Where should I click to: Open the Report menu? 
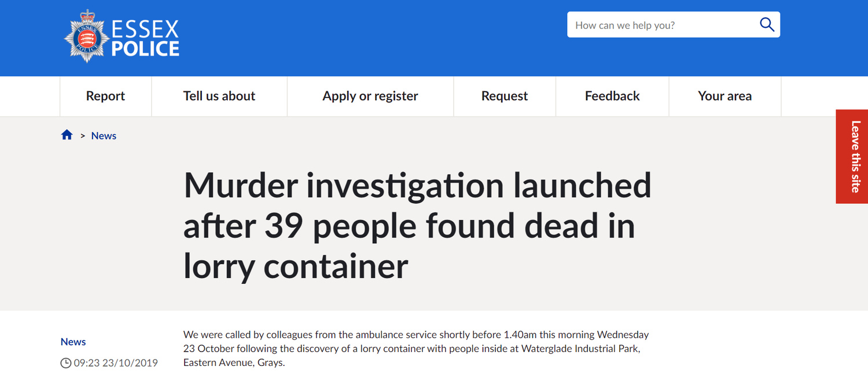[x=105, y=96]
